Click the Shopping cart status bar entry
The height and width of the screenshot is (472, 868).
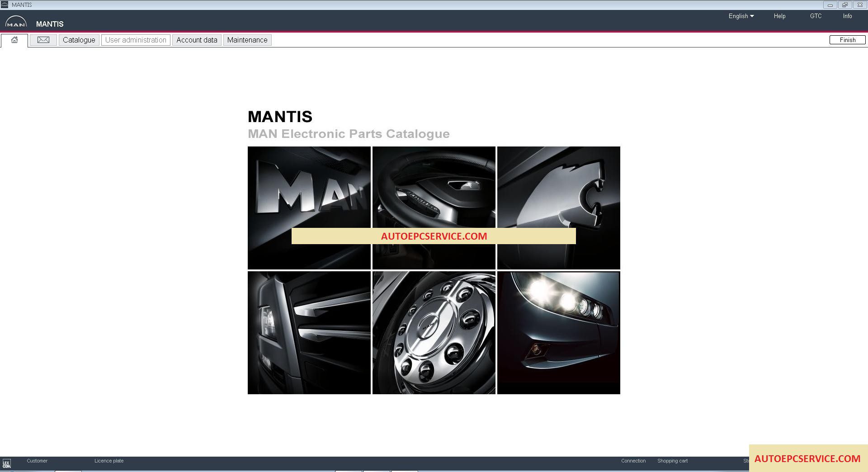tap(672, 461)
